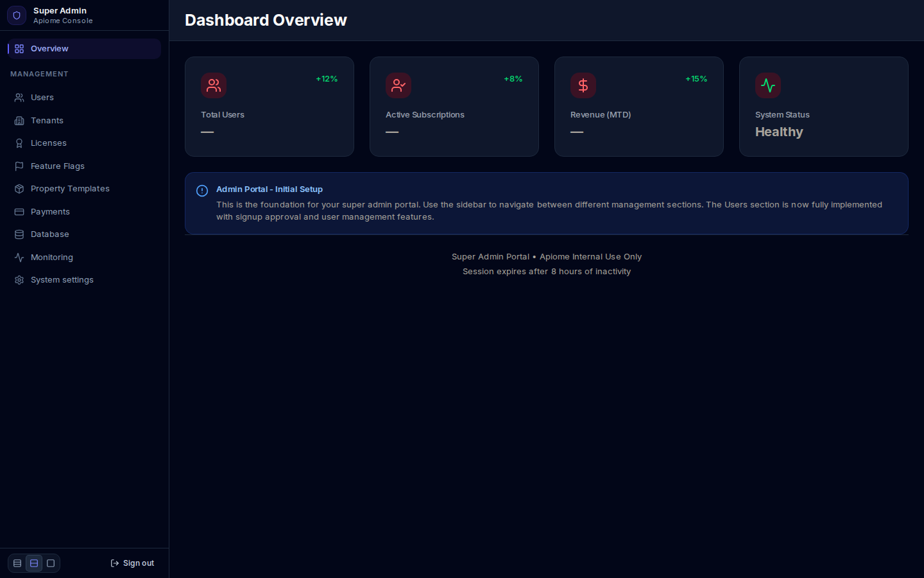Click the Admin Portal - Initial Setup title

pyautogui.click(x=269, y=189)
